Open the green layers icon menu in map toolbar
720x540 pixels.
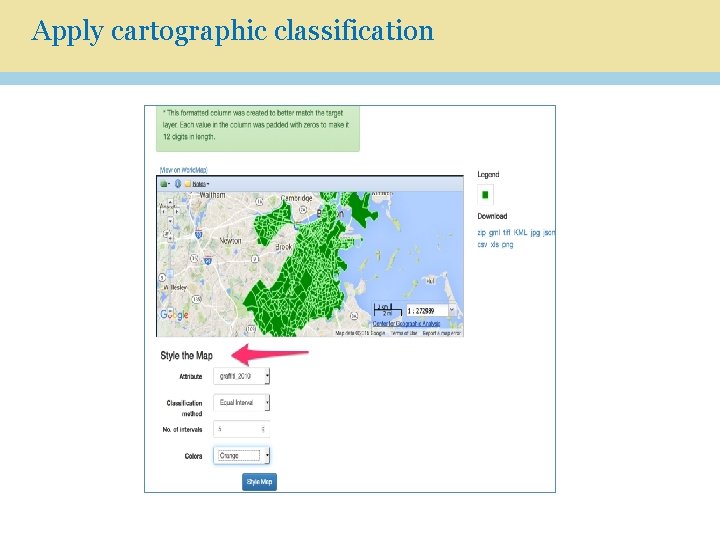click(x=165, y=184)
